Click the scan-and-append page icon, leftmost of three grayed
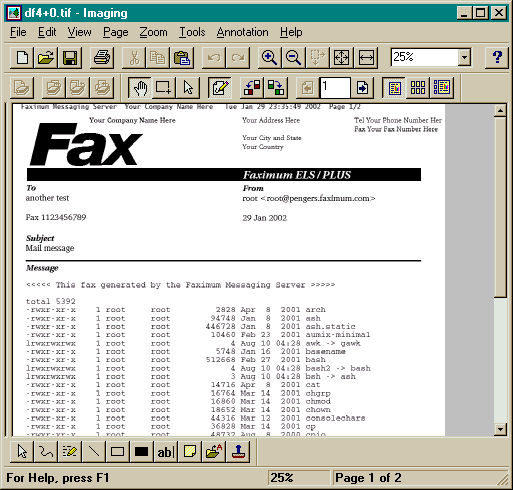This screenshot has height=490, width=513. (54, 88)
